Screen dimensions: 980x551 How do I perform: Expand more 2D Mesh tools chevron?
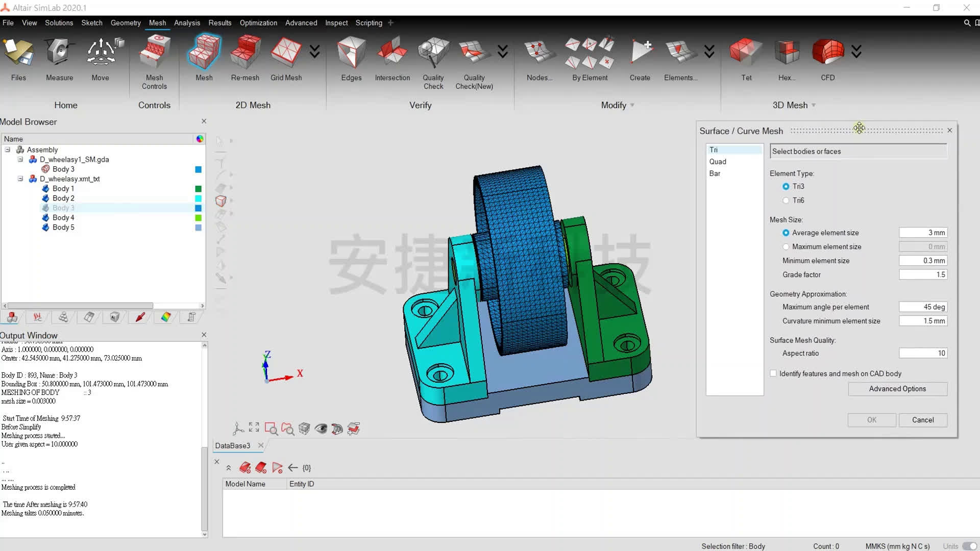click(x=315, y=52)
